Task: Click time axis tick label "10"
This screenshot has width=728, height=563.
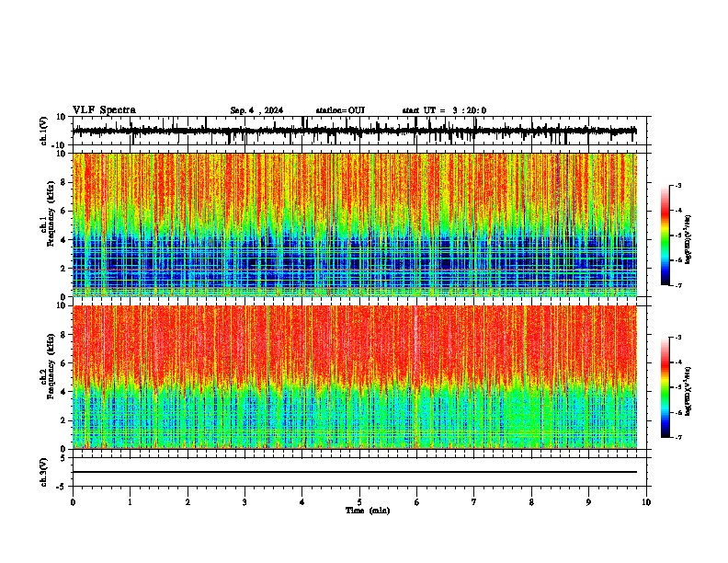Action: click(646, 502)
